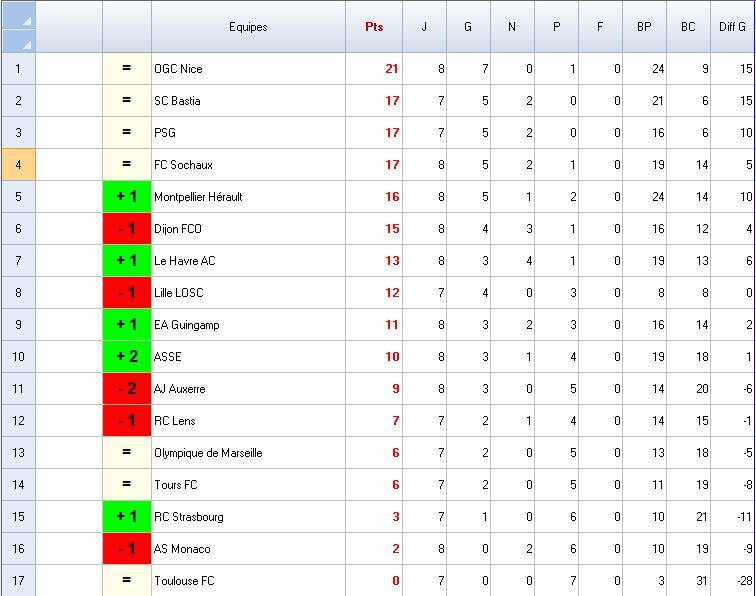Viewport: 756px width, 596px height.
Task: Select row header 10
Action: coord(18,357)
